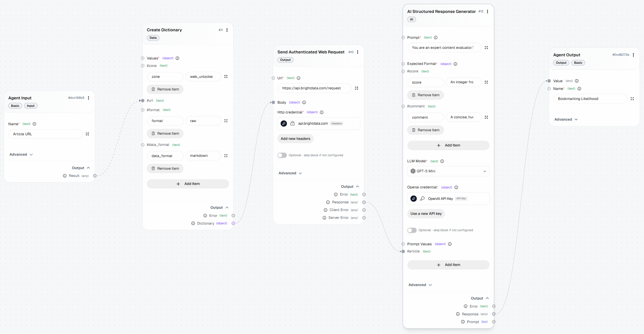The width and height of the screenshot is (644, 334).
Task: Enable optional skip toggle in Send Authenticated Web Request
Action: (282, 155)
